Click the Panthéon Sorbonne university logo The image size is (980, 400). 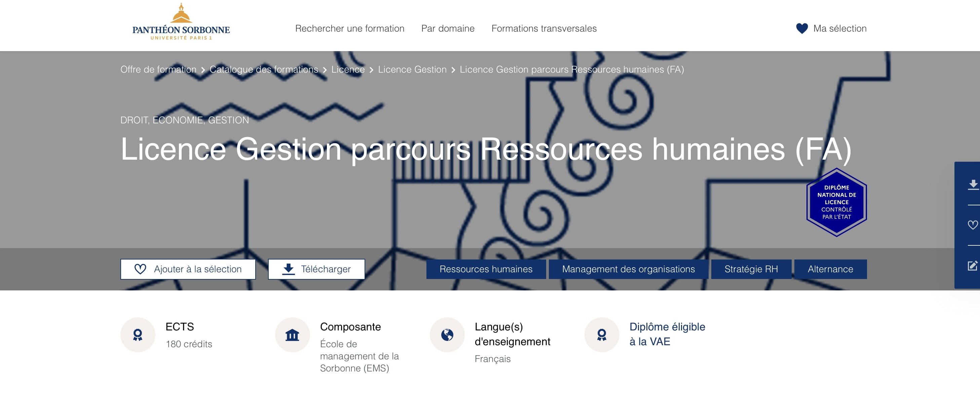point(181,22)
